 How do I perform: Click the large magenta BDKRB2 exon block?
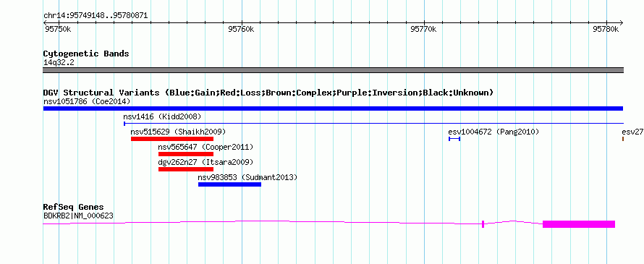pos(579,224)
